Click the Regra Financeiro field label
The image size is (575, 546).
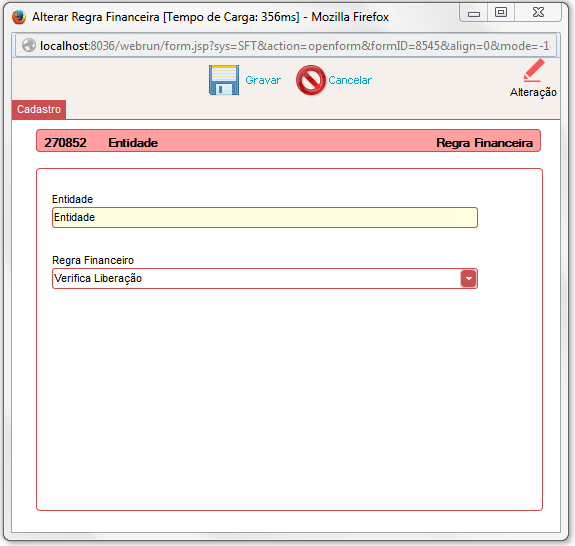(x=93, y=260)
